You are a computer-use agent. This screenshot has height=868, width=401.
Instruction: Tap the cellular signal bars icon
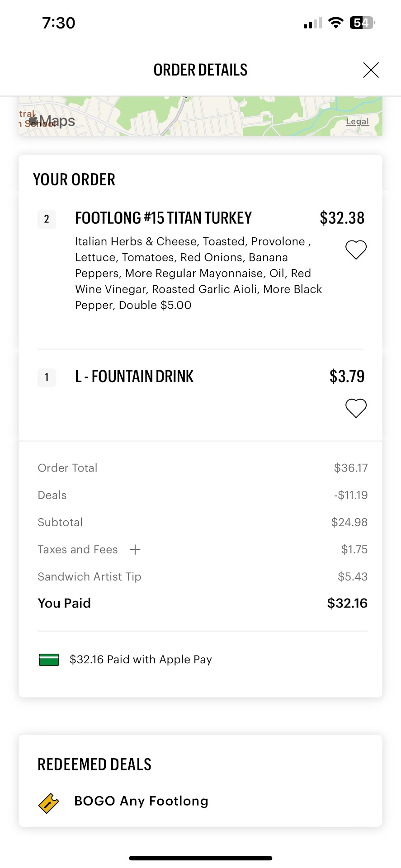313,23
